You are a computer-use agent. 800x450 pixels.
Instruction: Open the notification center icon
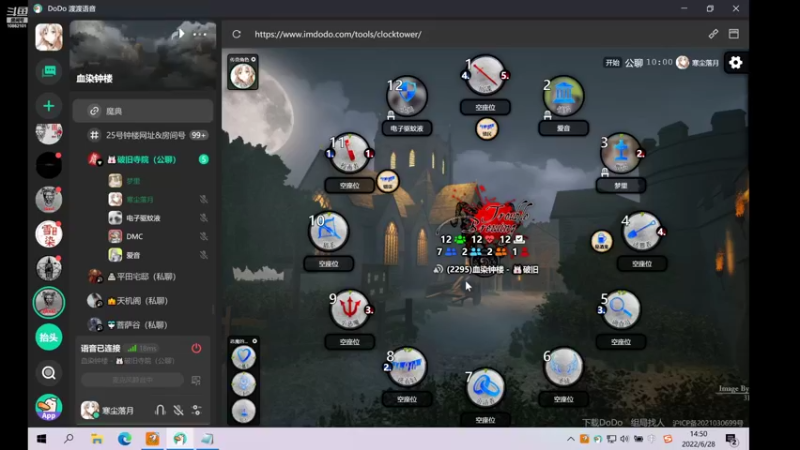732,439
